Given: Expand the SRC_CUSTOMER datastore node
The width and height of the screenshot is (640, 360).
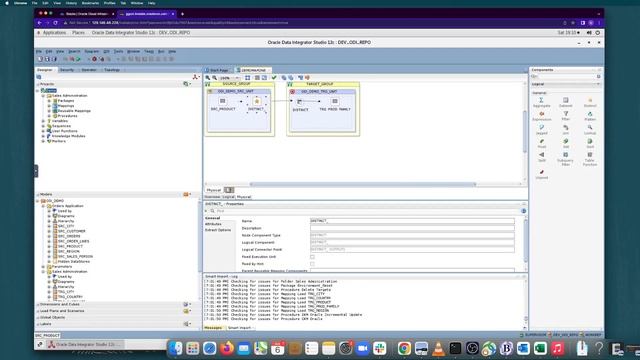Looking at the screenshot, I should pyautogui.click(x=49, y=231).
